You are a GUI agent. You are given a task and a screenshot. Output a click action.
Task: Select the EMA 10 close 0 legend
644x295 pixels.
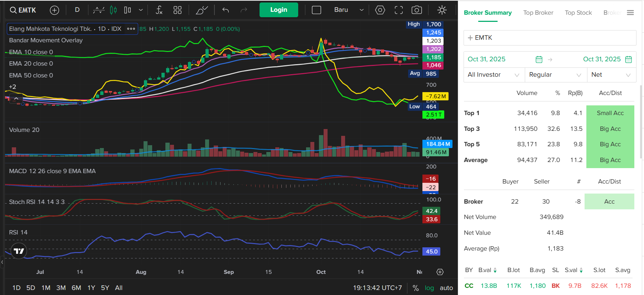click(x=31, y=52)
